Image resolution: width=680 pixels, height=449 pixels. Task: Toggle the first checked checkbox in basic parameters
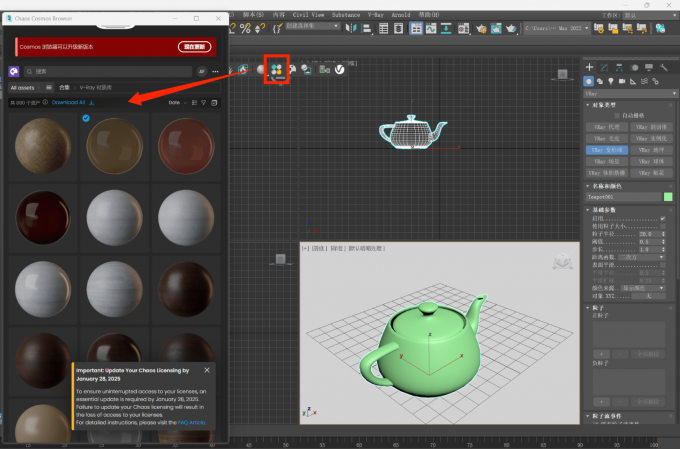663,218
